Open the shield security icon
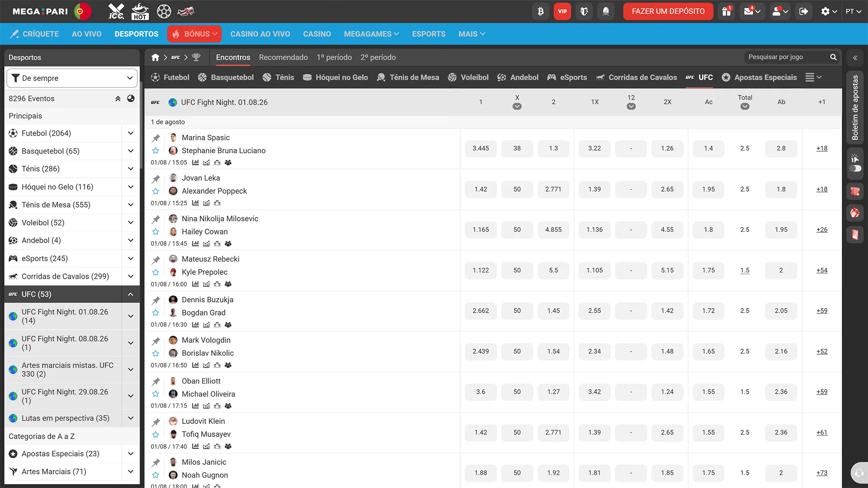The height and width of the screenshot is (488, 868). [584, 11]
